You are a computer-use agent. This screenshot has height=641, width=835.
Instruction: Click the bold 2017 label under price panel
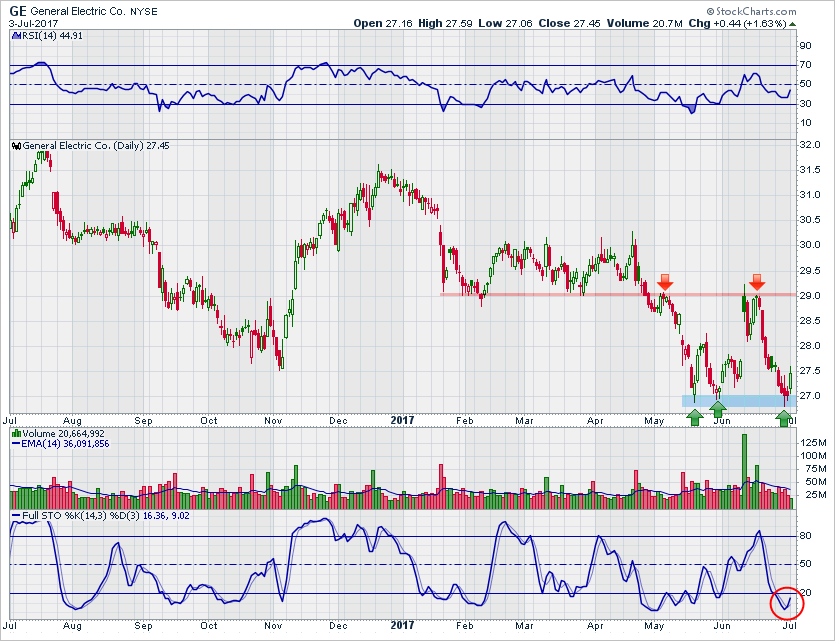[x=402, y=421]
